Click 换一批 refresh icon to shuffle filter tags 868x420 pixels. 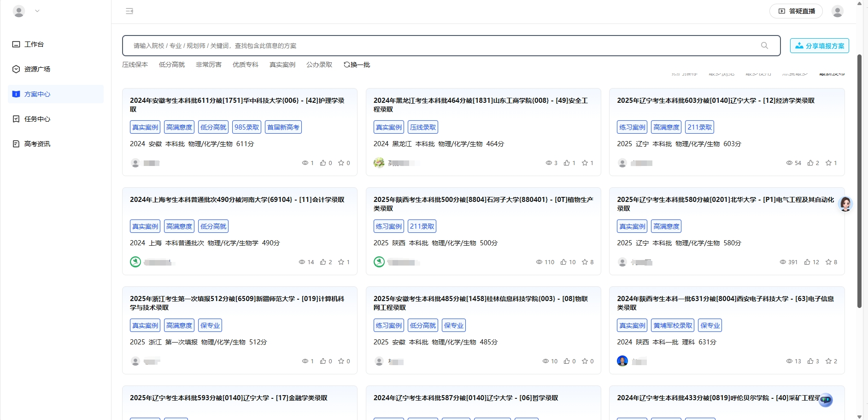(347, 65)
